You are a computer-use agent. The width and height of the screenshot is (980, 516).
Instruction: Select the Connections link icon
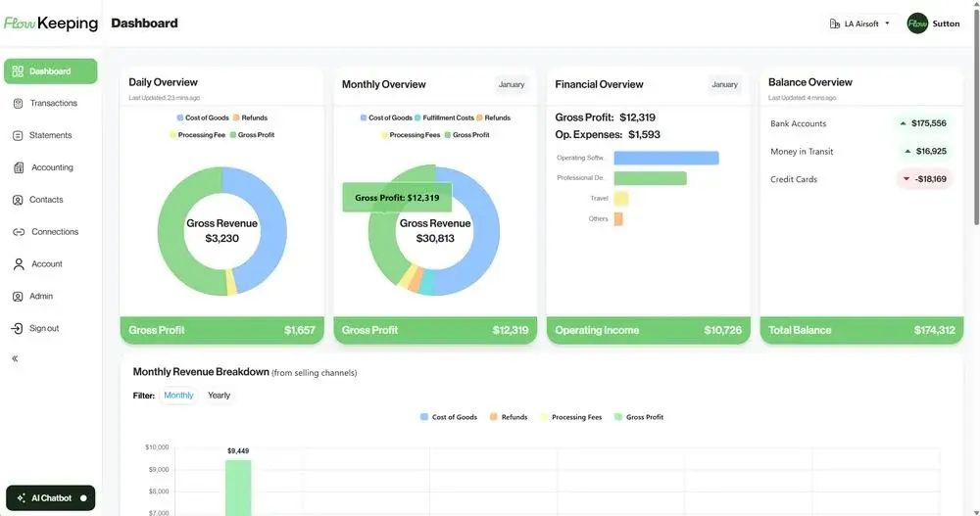(x=19, y=232)
